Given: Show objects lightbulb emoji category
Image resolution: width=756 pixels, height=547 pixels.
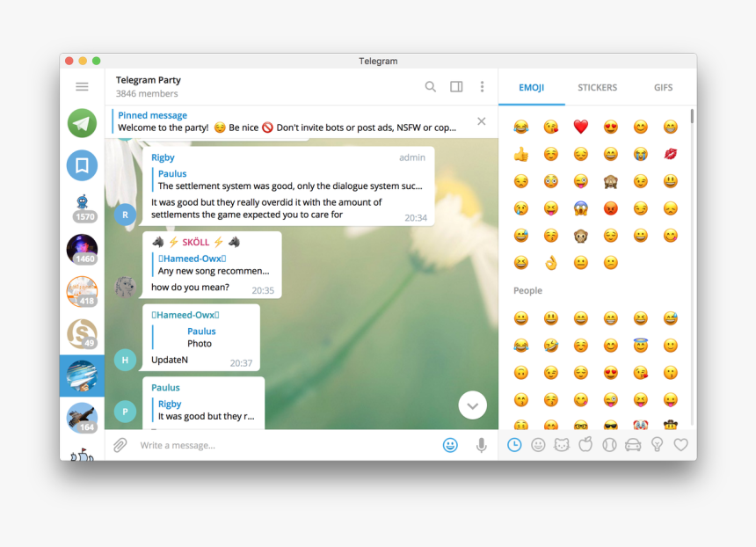Looking at the screenshot, I should [657, 445].
